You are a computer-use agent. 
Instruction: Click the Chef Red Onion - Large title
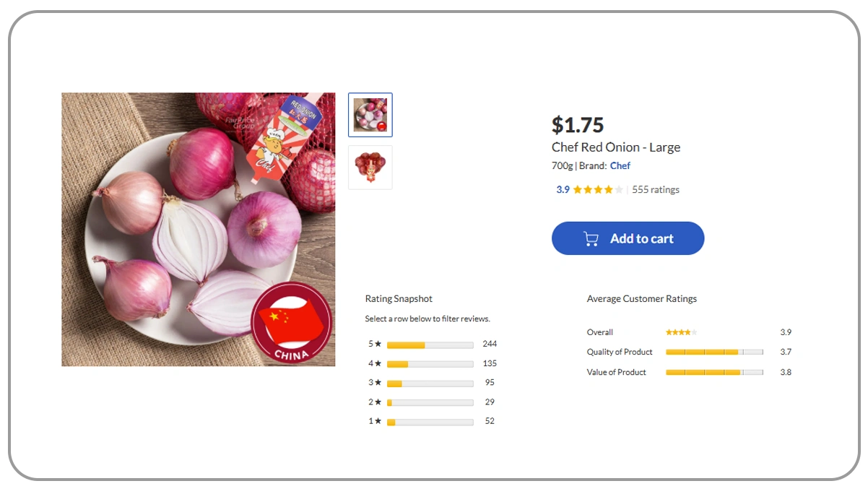point(615,147)
